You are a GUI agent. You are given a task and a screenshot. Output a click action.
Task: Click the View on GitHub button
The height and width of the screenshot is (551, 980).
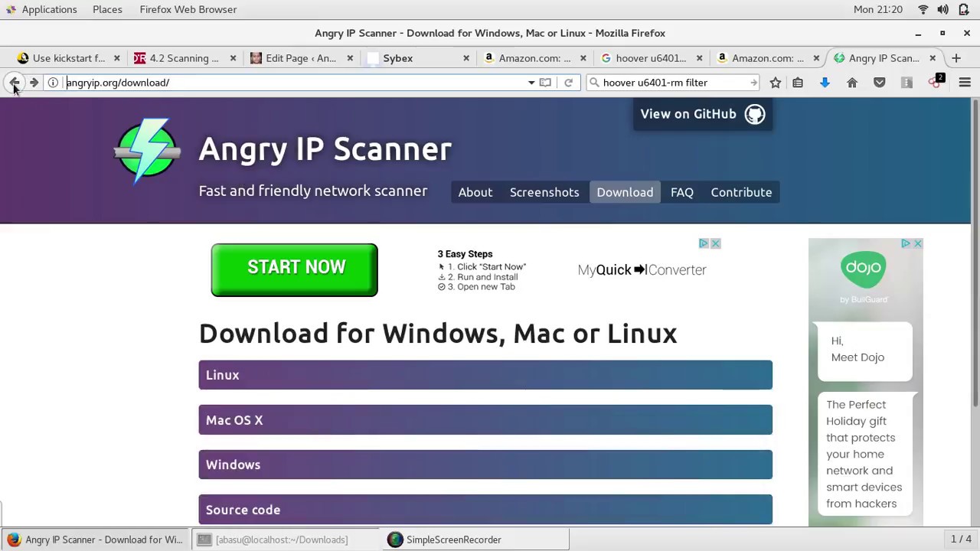tap(702, 114)
